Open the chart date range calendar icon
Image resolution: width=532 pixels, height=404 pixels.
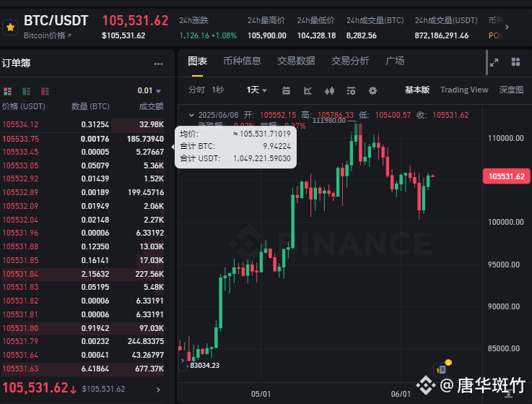tap(286, 91)
